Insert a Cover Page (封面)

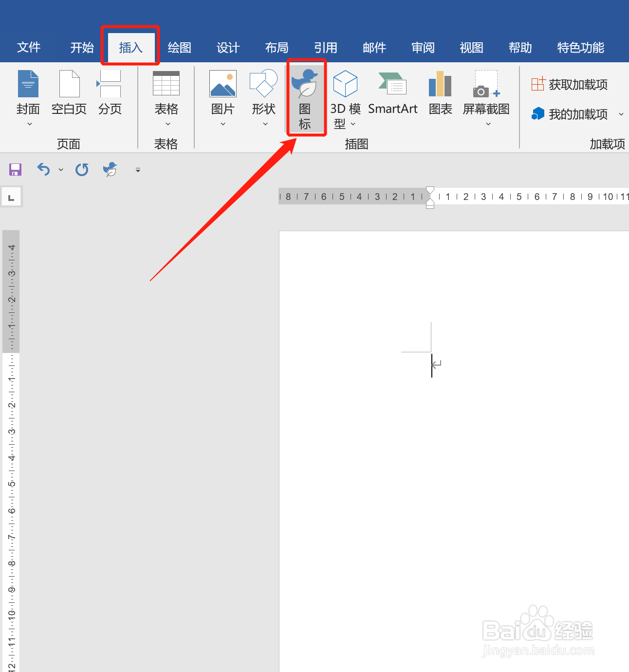[x=28, y=93]
